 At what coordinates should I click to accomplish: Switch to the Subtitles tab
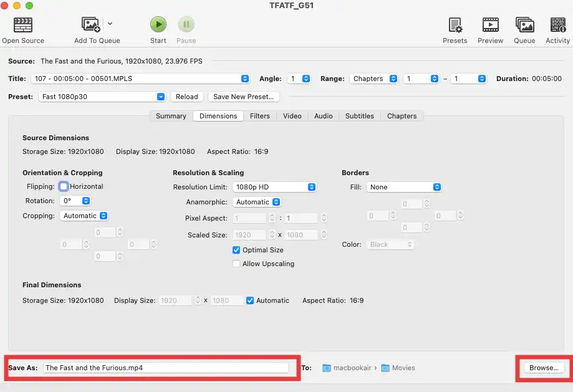tap(360, 116)
